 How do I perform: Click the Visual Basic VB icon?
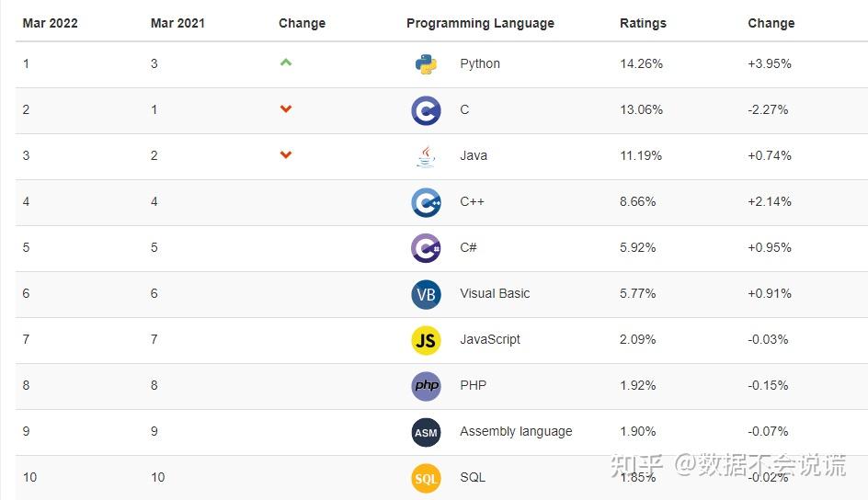coord(426,294)
